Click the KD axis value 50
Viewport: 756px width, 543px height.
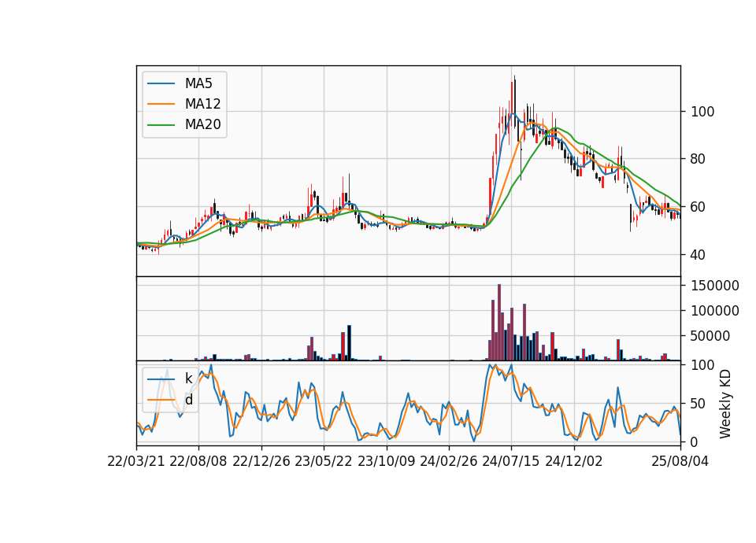(698, 404)
